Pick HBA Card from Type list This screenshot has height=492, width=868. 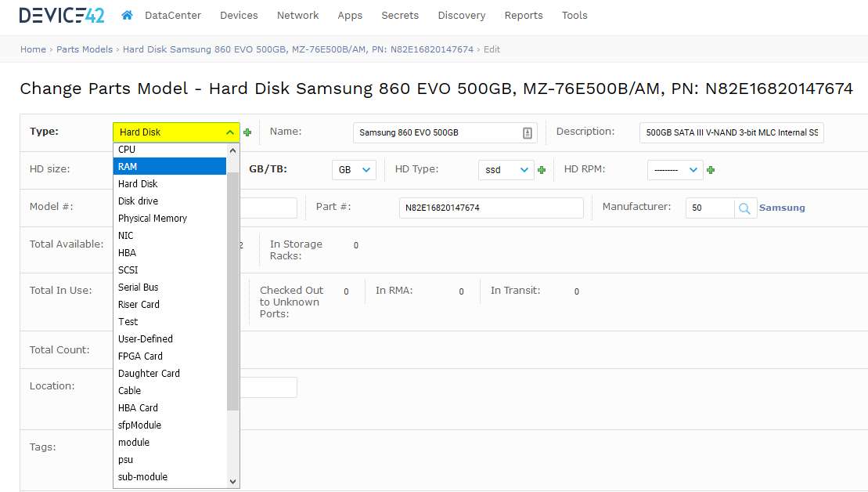(x=170, y=407)
